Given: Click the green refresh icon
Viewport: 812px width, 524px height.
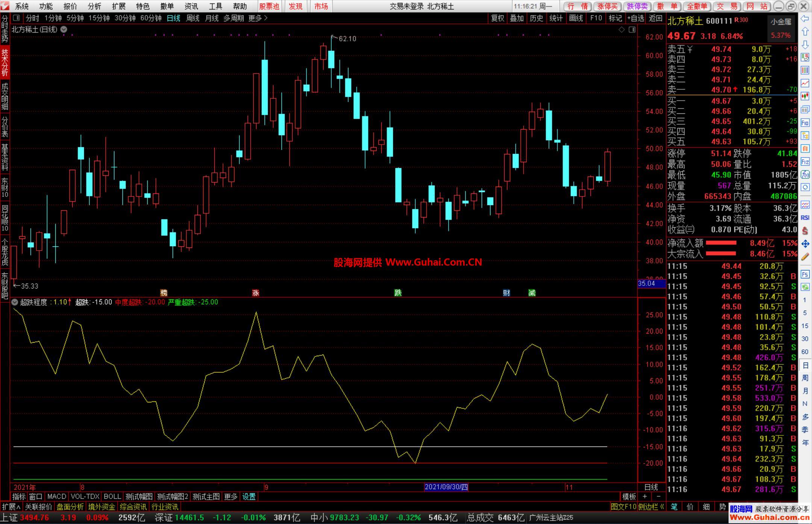Looking at the screenshot, I should pyautogui.click(x=805, y=287).
